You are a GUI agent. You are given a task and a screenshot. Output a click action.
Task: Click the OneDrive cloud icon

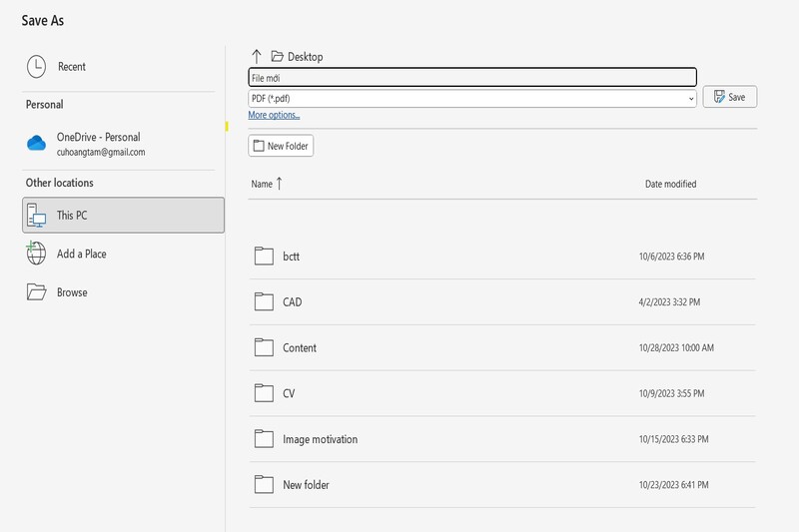(x=37, y=144)
